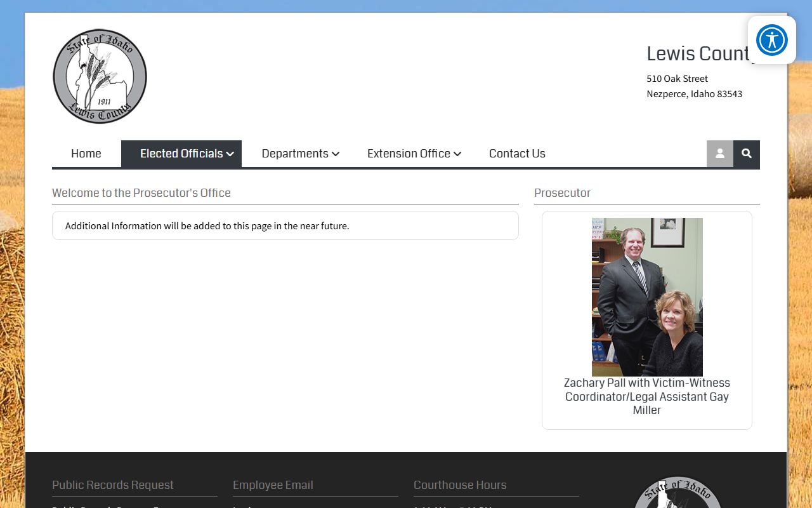Click the footer State of Idaho seal
The height and width of the screenshot is (508, 812).
coord(678,493)
